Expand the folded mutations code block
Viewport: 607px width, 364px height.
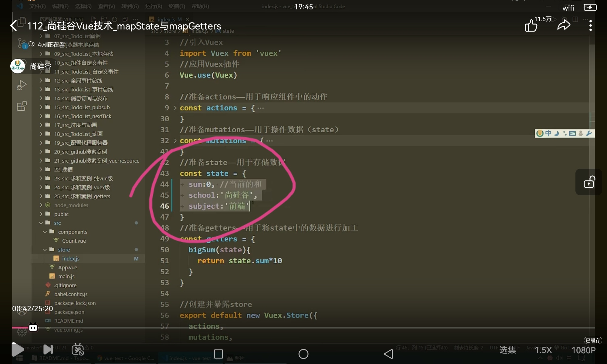pyautogui.click(x=175, y=141)
